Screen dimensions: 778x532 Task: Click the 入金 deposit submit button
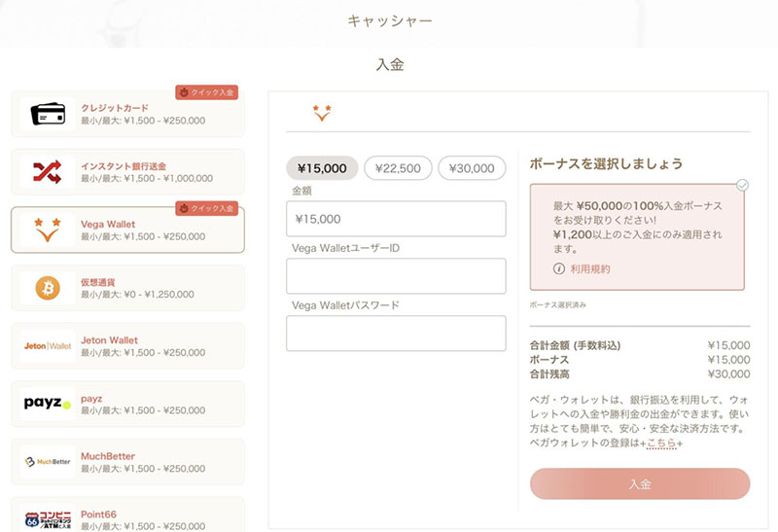point(640,484)
